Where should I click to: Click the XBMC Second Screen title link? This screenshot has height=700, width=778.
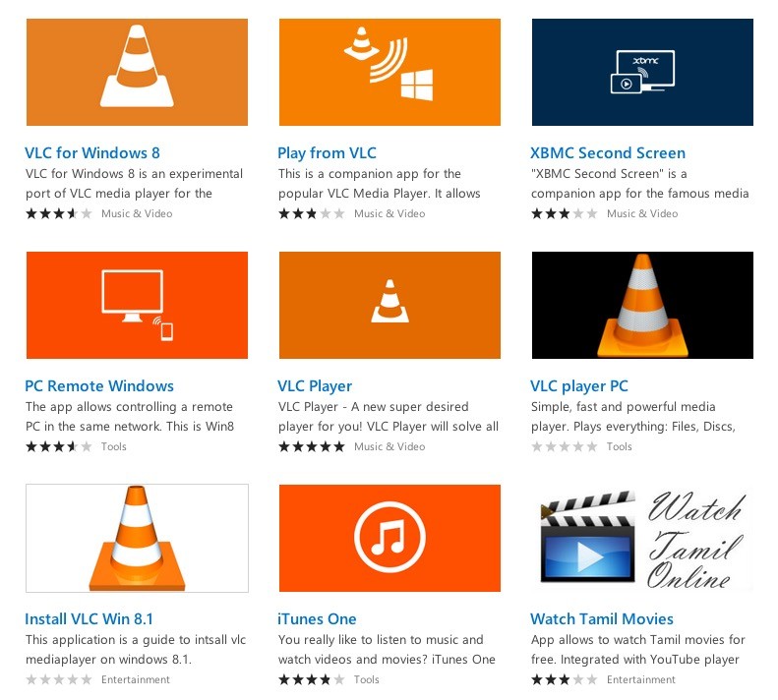click(608, 152)
